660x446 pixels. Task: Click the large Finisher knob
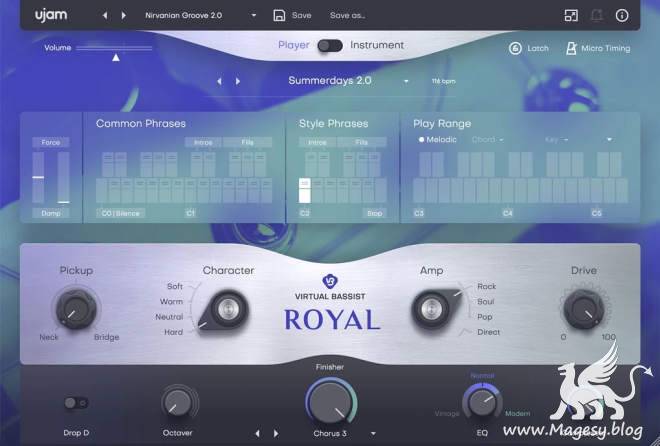[330, 402]
